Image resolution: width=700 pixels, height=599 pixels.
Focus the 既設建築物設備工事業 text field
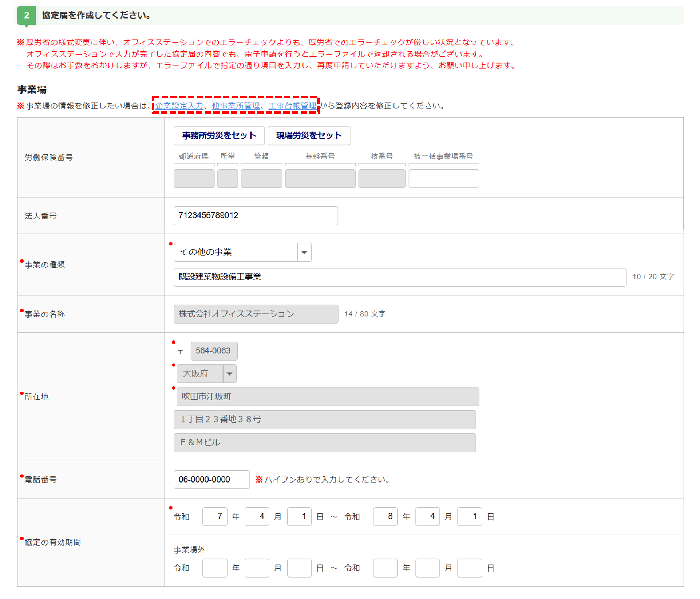tap(399, 277)
